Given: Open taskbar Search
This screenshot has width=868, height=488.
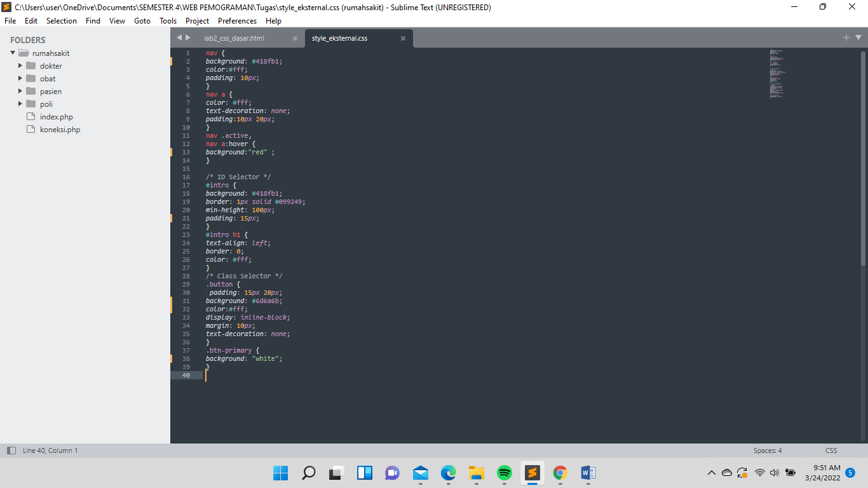Looking at the screenshot, I should (308, 473).
